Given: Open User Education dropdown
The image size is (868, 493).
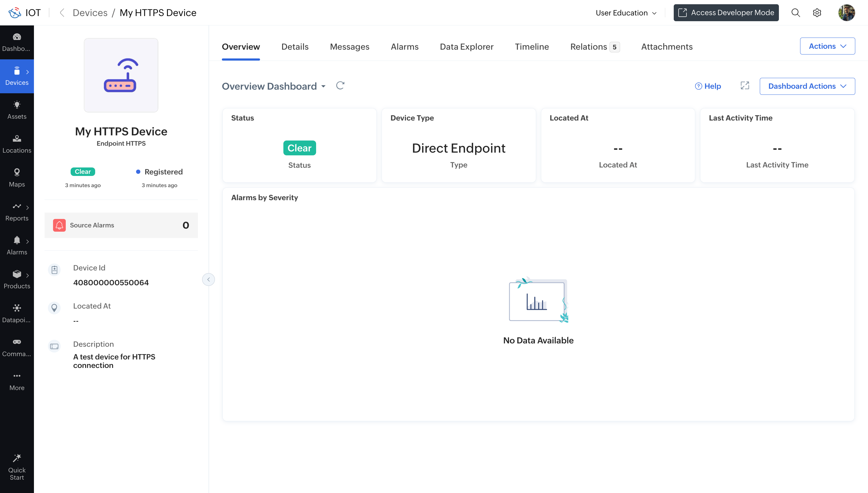Looking at the screenshot, I should (626, 13).
